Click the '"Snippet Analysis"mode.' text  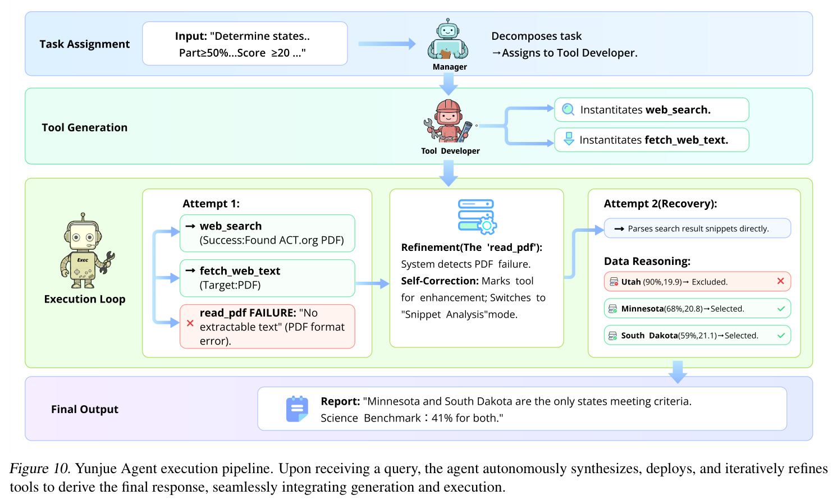tap(459, 315)
